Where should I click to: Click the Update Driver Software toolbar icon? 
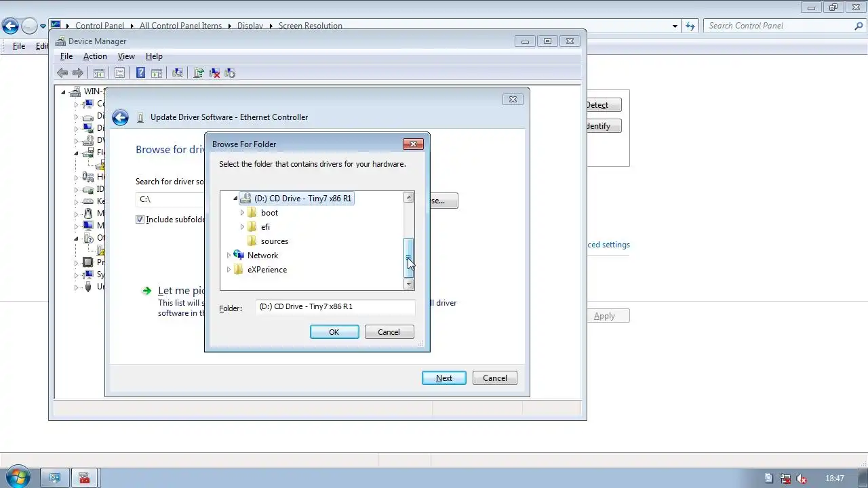tap(199, 73)
